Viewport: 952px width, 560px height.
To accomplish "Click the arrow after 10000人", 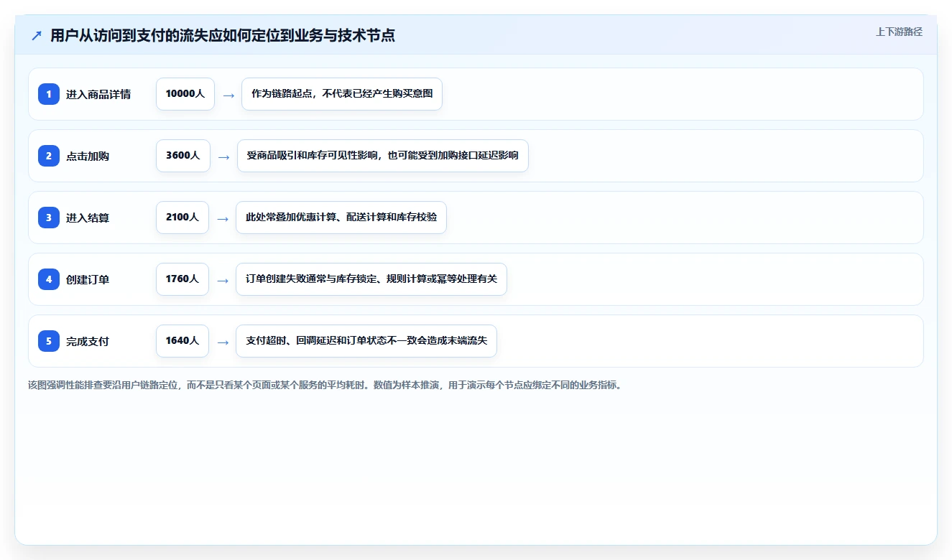I will point(228,95).
